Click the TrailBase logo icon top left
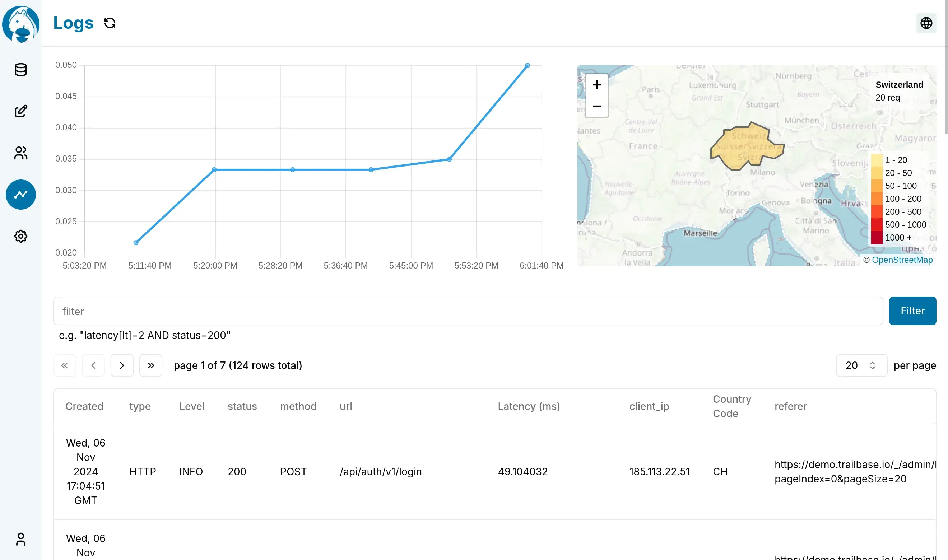The width and height of the screenshot is (948, 560). point(20,24)
